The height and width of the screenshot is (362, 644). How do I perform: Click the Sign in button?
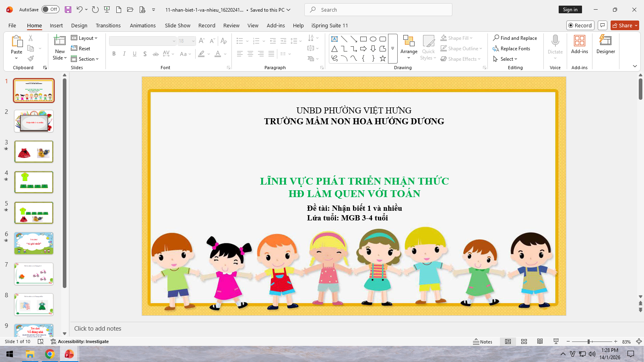click(x=570, y=10)
